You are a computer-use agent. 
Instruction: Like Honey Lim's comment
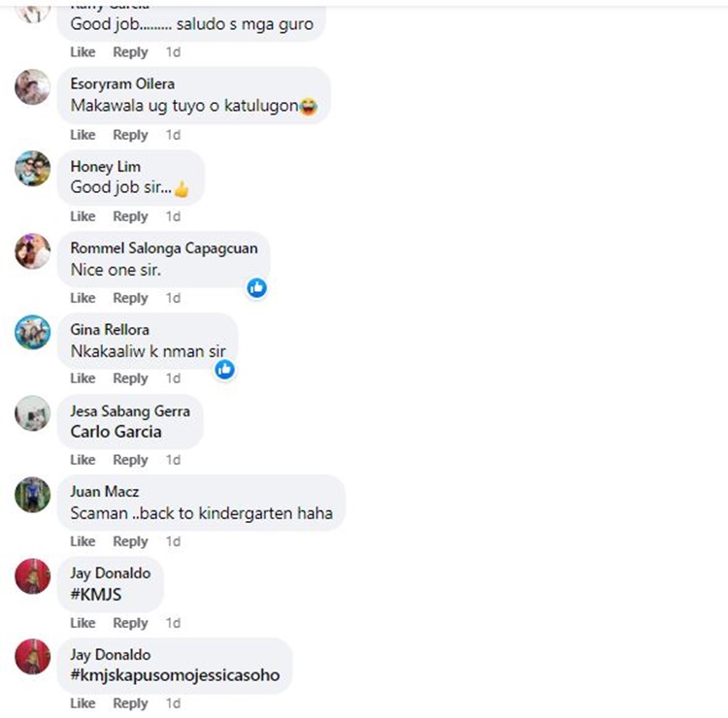point(83,216)
